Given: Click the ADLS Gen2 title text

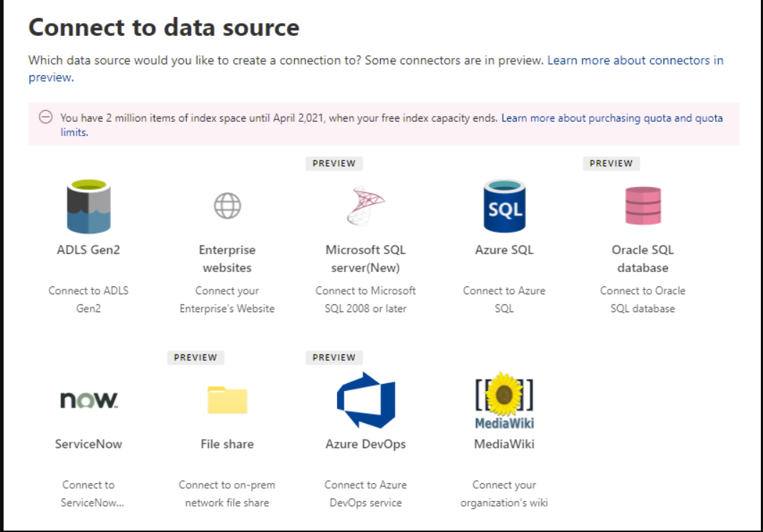Looking at the screenshot, I should [89, 250].
